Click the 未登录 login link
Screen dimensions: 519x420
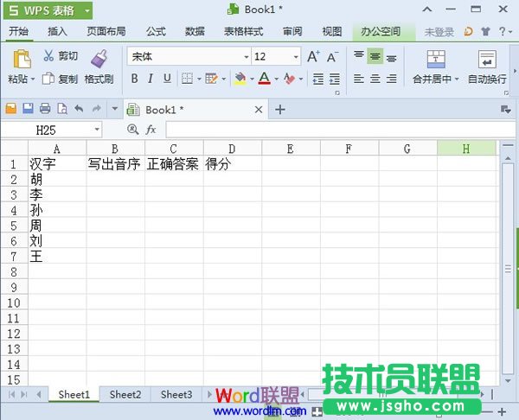coord(439,32)
